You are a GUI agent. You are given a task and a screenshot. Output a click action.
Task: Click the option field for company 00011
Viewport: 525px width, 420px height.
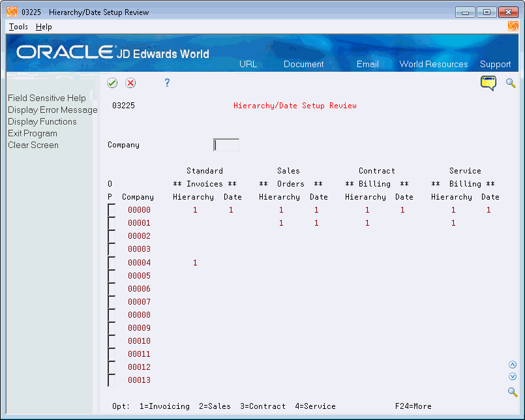(112, 354)
